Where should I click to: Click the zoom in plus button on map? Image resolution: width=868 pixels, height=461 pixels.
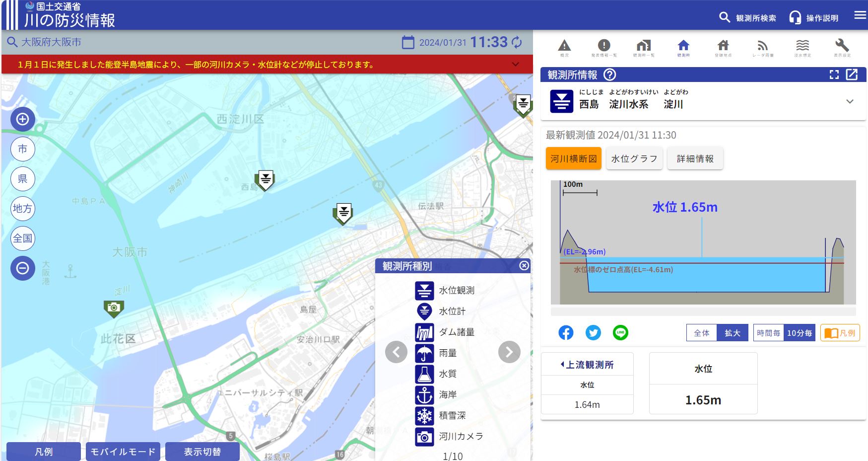tap(23, 119)
